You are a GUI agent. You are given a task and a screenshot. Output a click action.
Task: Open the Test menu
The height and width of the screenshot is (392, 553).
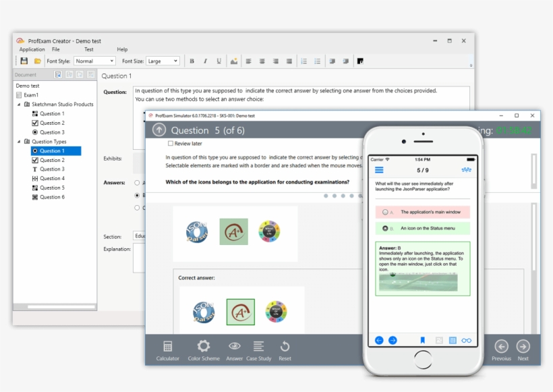point(88,49)
